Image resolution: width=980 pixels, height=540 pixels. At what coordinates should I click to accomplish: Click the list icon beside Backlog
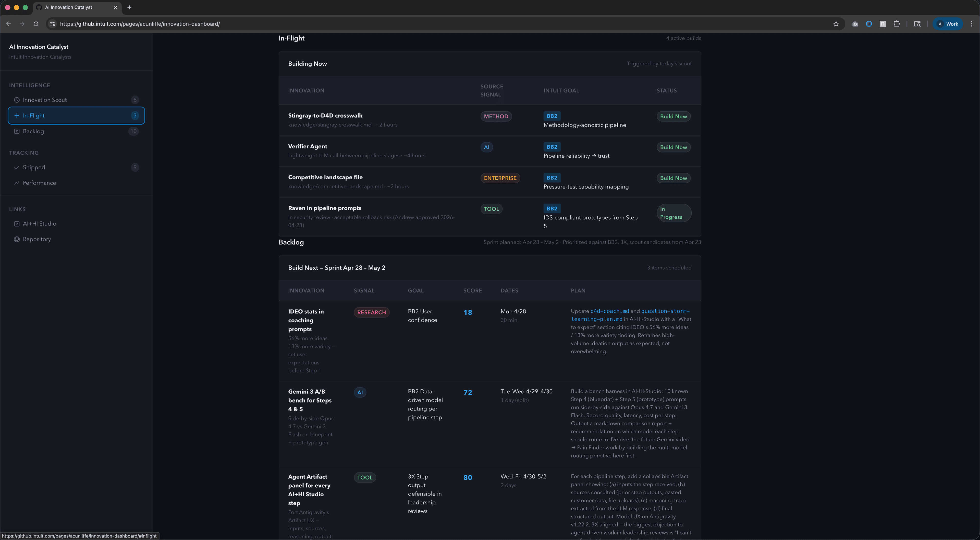(17, 131)
